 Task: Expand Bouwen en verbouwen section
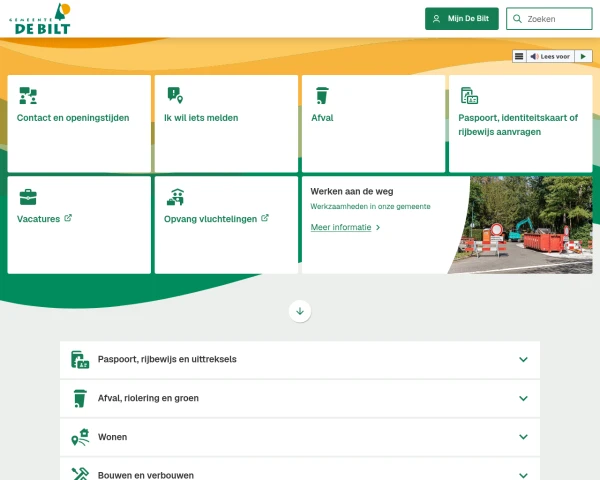click(x=300, y=469)
